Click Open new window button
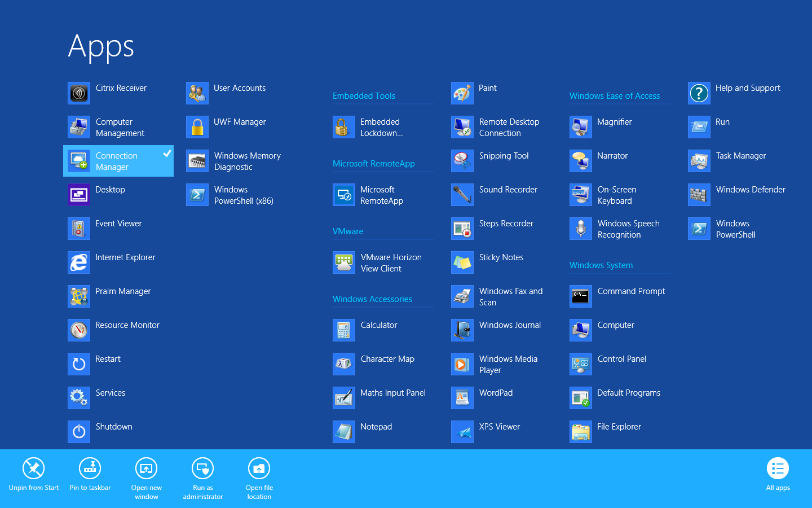The image size is (812, 508). coord(147,479)
